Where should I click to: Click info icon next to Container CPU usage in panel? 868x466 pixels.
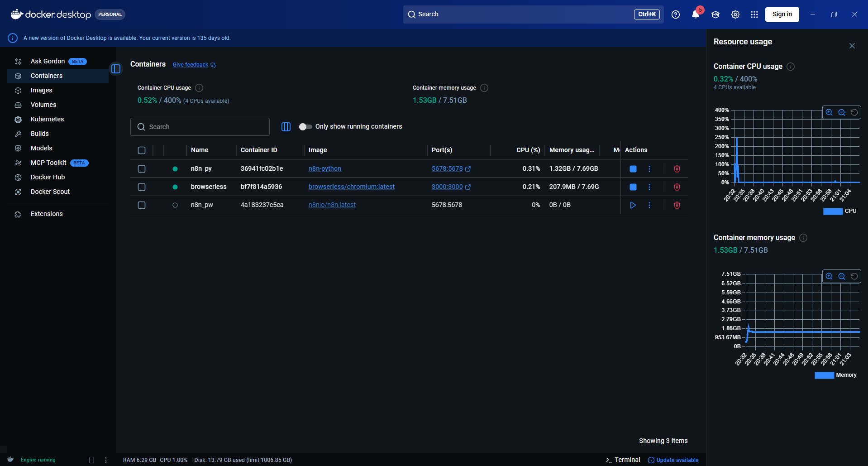(791, 67)
